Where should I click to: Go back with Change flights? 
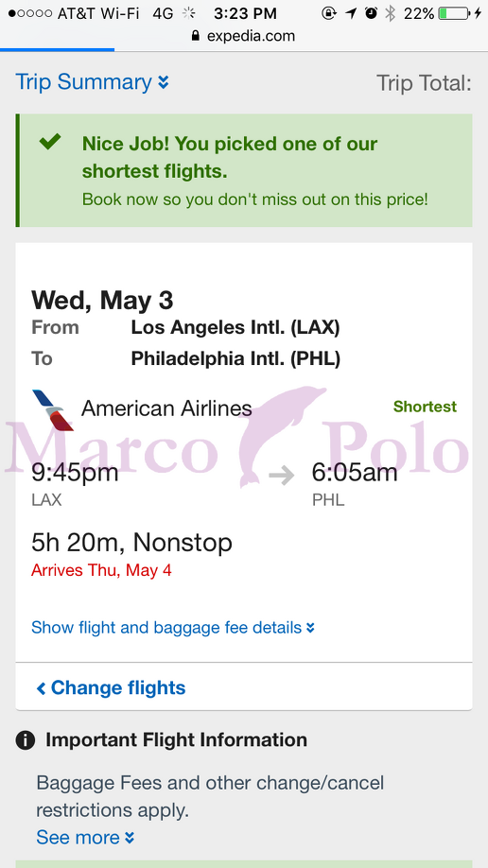(111, 687)
